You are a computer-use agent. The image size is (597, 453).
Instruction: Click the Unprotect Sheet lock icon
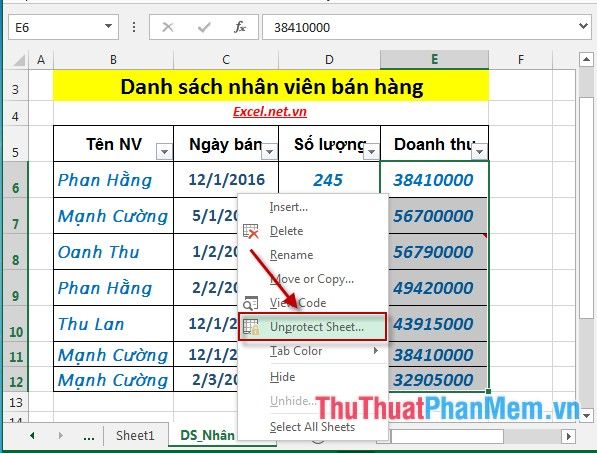pos(251,327)
